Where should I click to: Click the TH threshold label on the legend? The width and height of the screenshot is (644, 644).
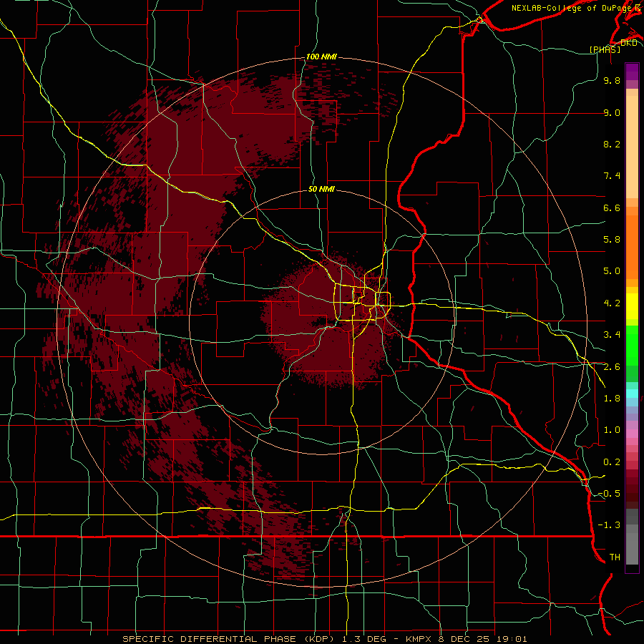pos(615,557)
